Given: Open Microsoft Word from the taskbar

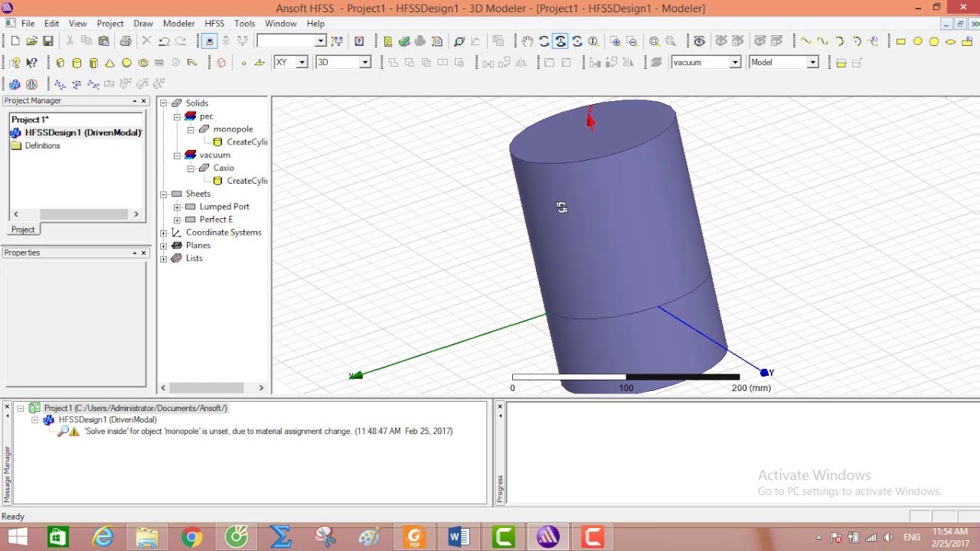Looking at the screenshot, I should [459, 537].
